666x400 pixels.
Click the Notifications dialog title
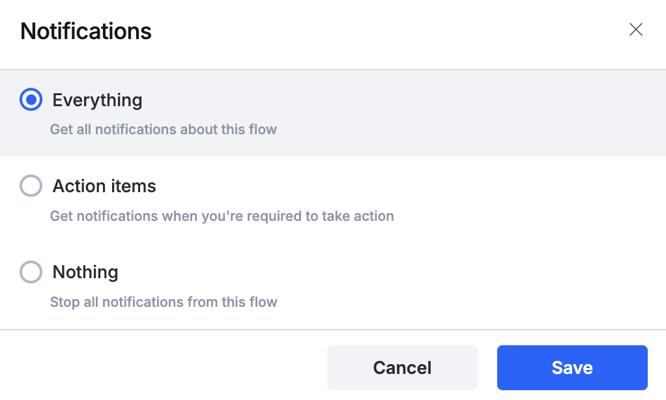tap(86, 31)
